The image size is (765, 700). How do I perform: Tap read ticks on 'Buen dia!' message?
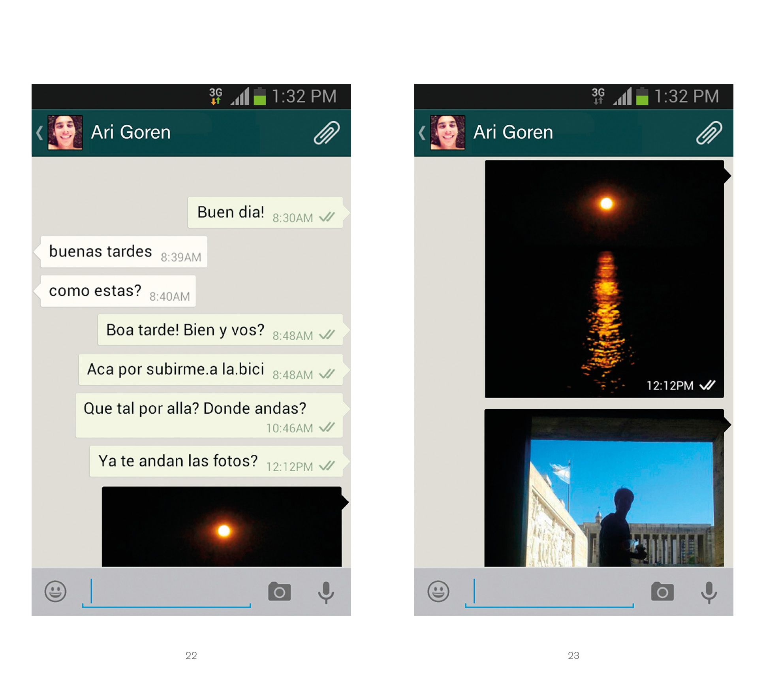[x=327, y=217]
